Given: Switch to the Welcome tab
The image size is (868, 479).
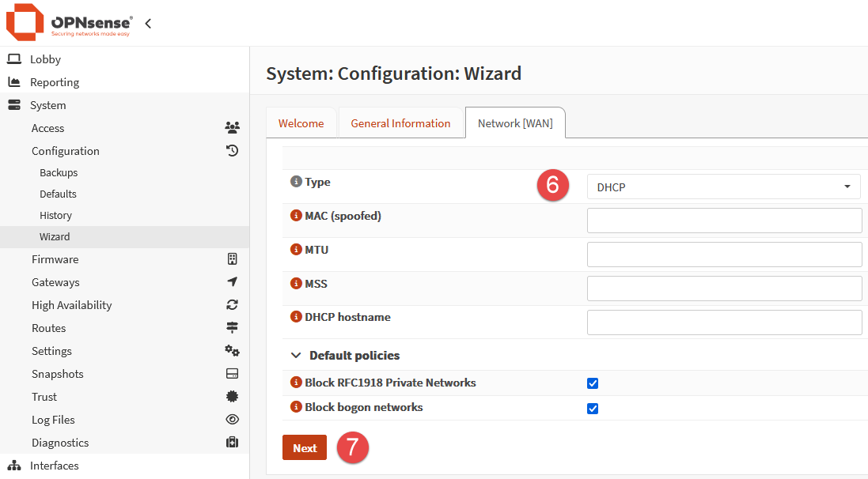Looking at the screenshot, I should point(301,123).
